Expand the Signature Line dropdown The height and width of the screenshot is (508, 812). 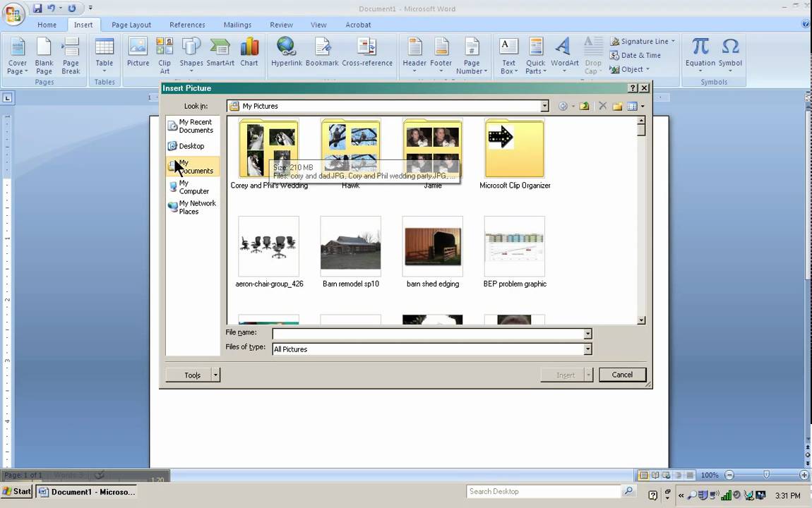673,42
